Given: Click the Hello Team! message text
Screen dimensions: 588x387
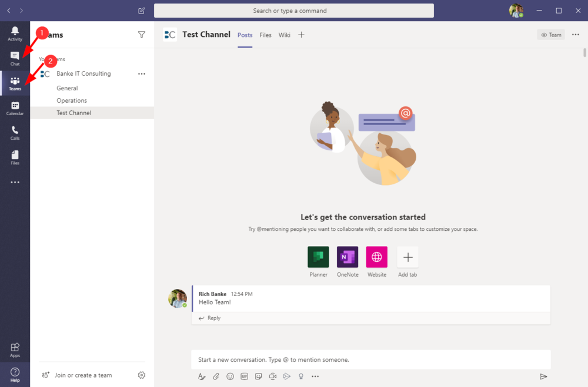Looking at the screenshot, I should click(215, 302).
